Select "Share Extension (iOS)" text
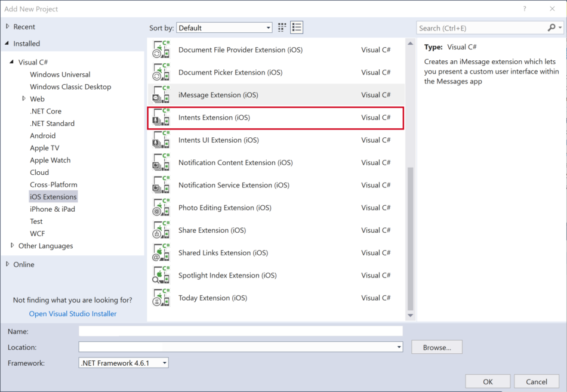Image resolution: width=567 pixels, height=392 pixels. pos(212,230)
